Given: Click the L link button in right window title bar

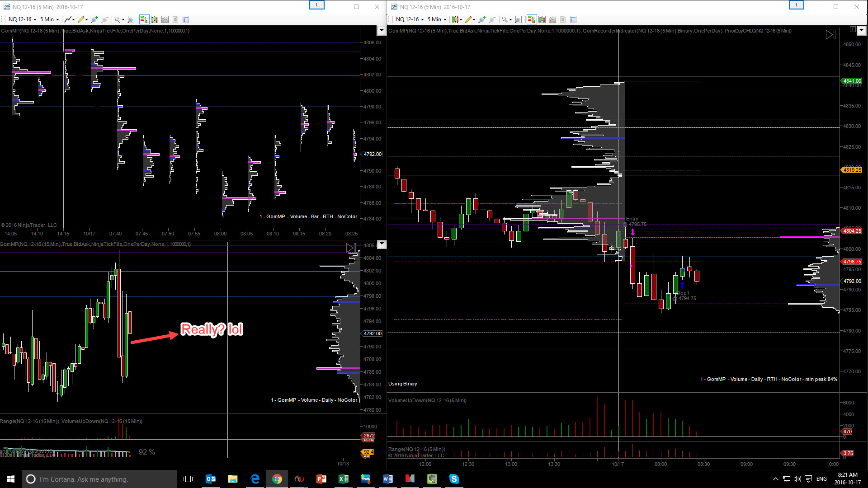Looking at the screenshot, I should click(x=797, y=5).
